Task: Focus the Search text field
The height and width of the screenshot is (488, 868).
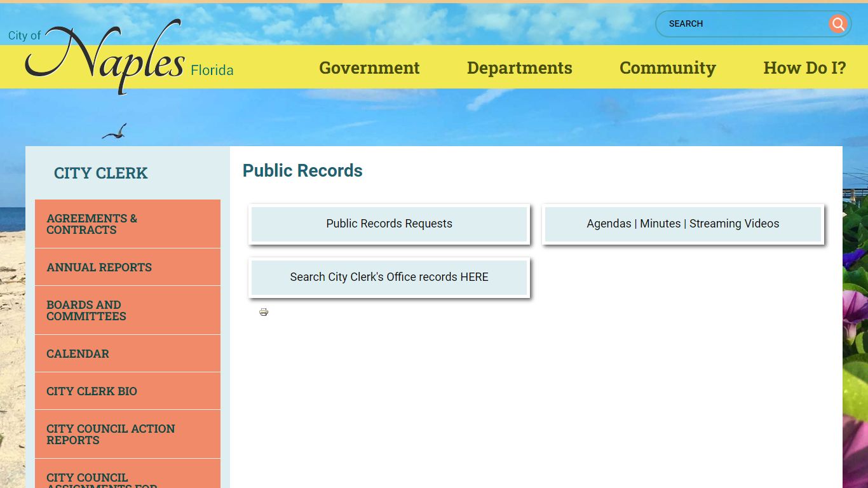Action: coord(743,24)
